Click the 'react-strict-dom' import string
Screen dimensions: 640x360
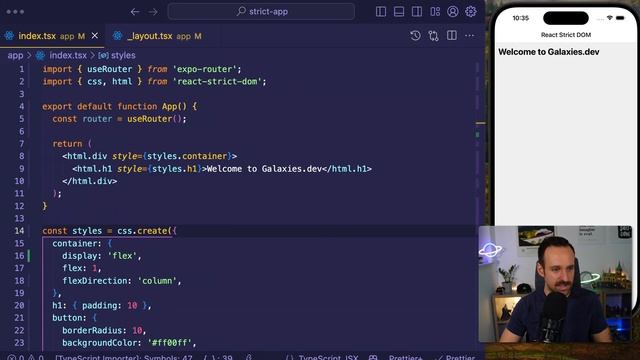(217, 81)
